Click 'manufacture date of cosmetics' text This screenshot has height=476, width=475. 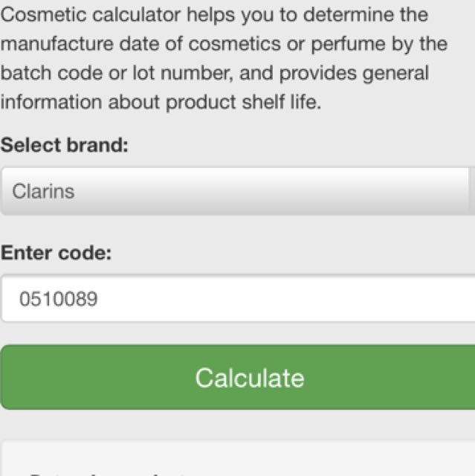tap(140, 44)
